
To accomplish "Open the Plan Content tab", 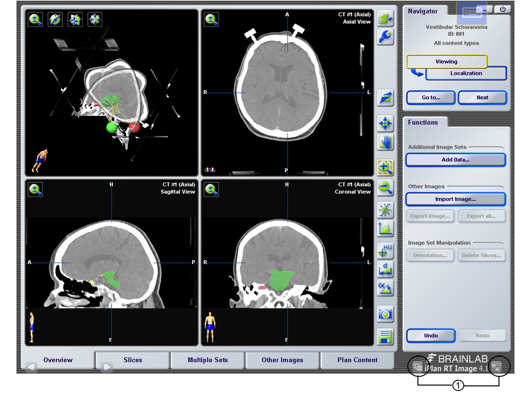I will pyautogui.click(x=357, y=360).
